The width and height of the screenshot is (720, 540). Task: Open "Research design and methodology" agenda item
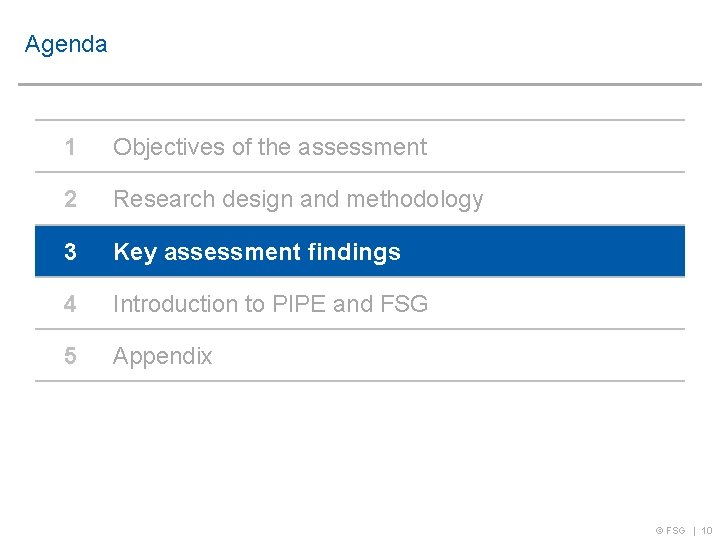[298, 199]
